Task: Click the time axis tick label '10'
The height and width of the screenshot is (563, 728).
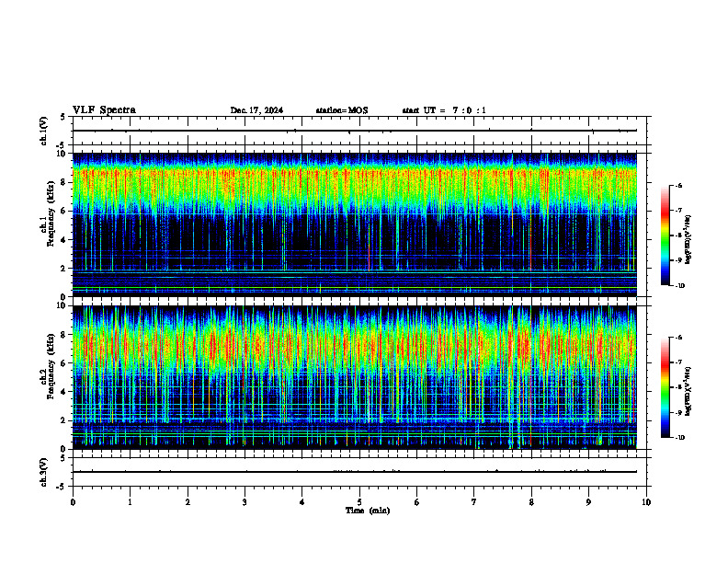Action: point(646,502)
